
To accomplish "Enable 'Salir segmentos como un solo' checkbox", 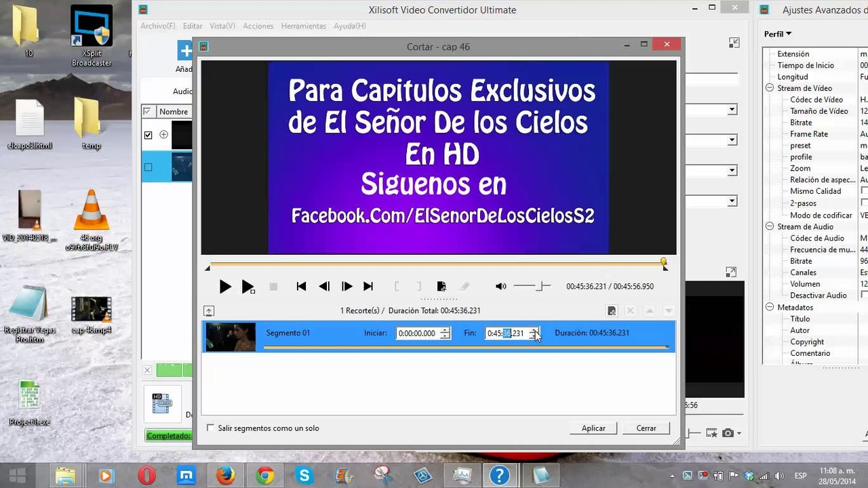I will point(210,428).
